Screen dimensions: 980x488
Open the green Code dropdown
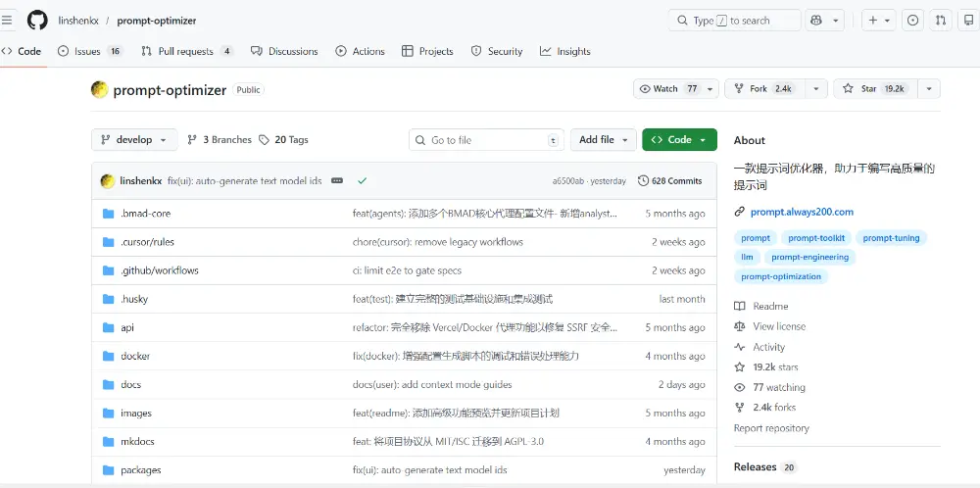pos(679,140)
